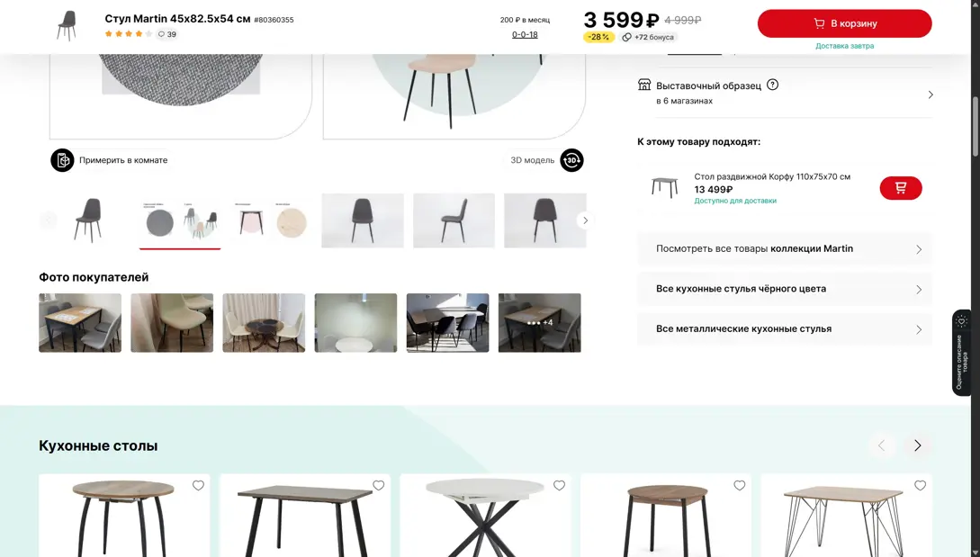Go back in the Кухонные столы carousel

pyautogui.click(x=882, y=445)
